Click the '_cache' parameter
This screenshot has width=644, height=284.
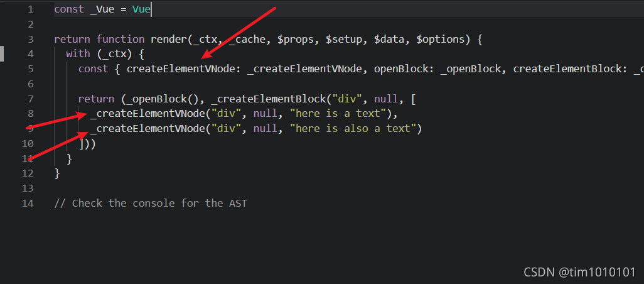(x=247, y=40)
